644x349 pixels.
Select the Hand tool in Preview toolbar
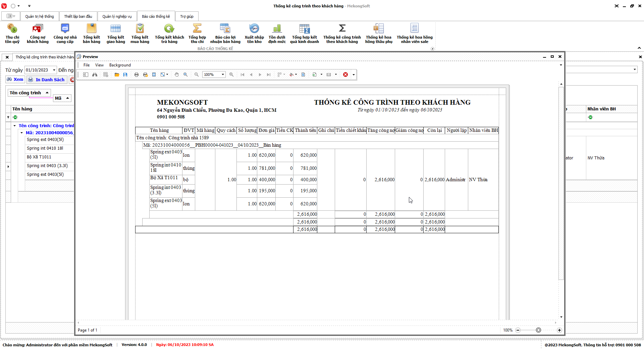pos(177,74)
